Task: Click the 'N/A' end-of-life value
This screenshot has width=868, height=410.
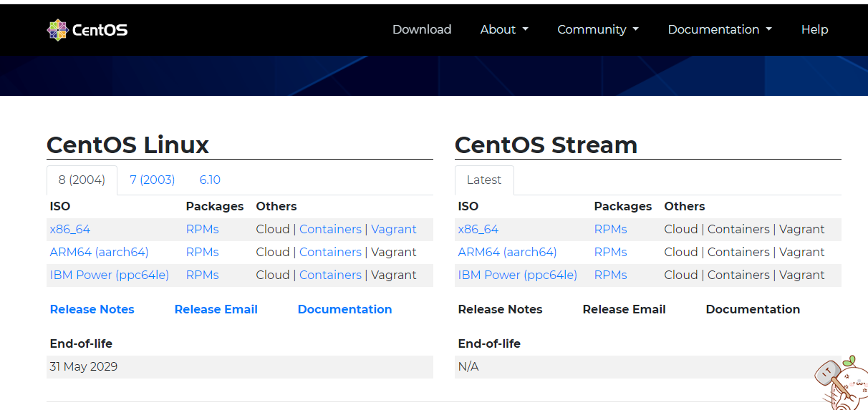Action: click(x=468, y=366)
